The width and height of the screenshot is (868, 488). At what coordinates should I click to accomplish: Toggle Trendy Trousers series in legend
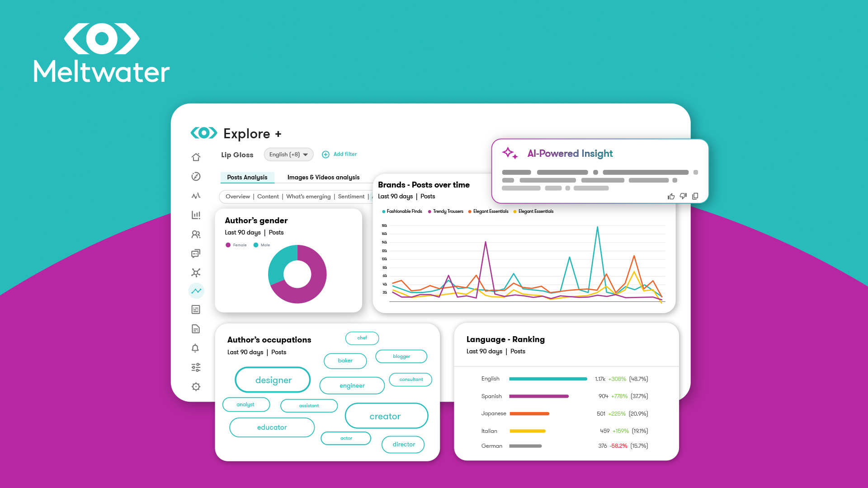(446, 211)
